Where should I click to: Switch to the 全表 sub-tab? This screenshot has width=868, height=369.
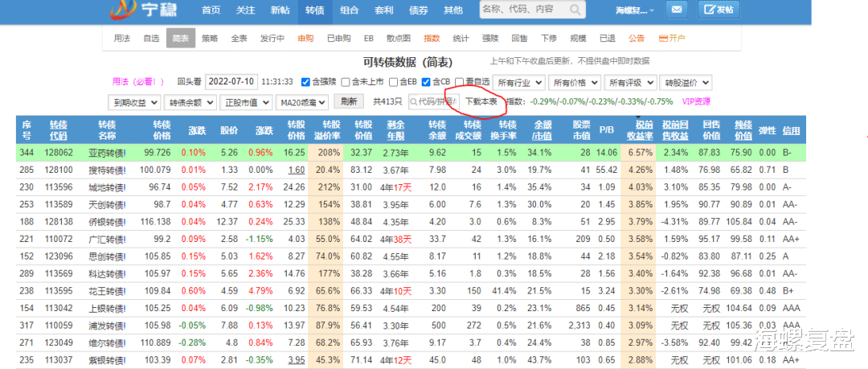(240, 39)
